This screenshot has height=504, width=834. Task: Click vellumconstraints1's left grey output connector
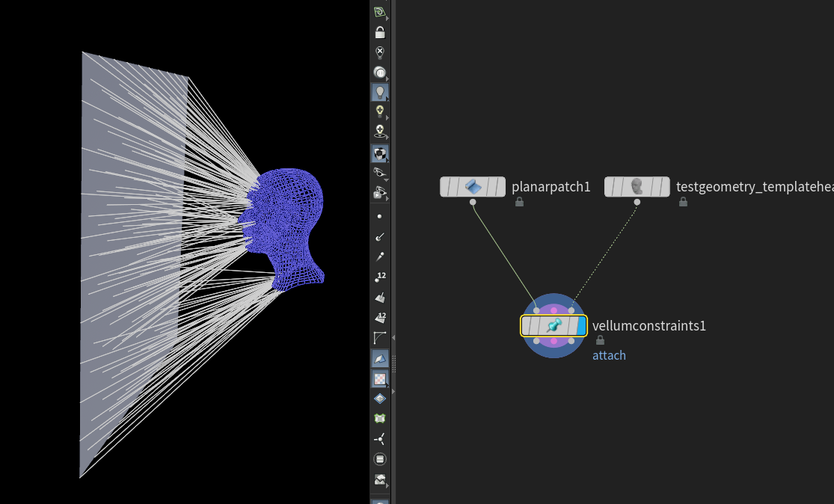point(536,341)
